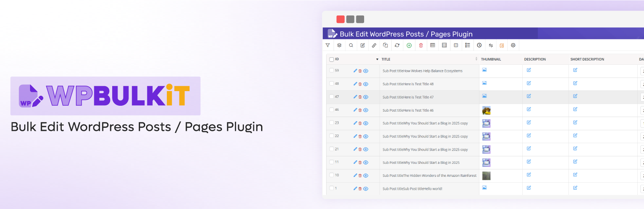Check the select-all checkbox beside ID

tap(332, 59)
